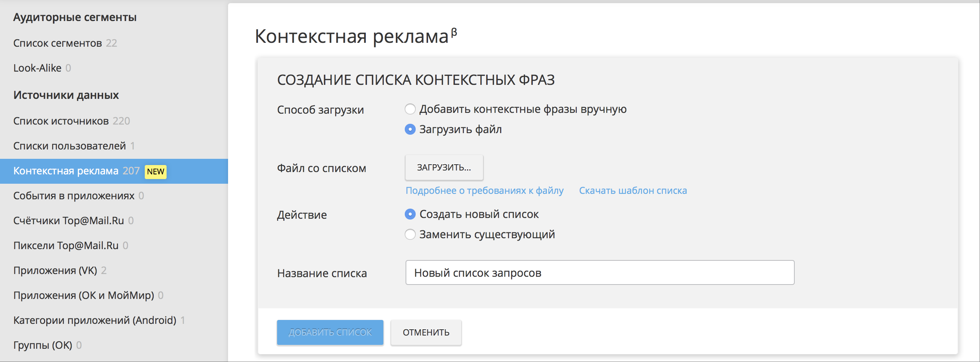Select 'Контекстная реклама' sidebar item
The width and height of the screenshot is (980, 362).
pos(66,171)
